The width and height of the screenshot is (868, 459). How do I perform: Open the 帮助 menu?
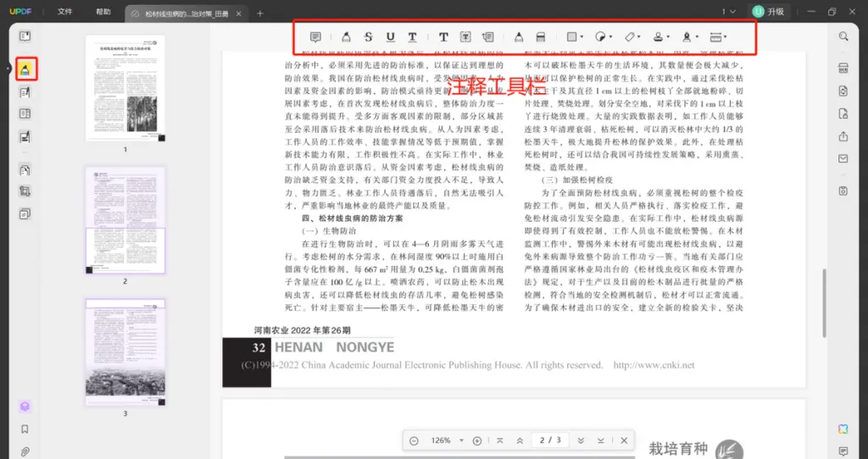(103, 12)
